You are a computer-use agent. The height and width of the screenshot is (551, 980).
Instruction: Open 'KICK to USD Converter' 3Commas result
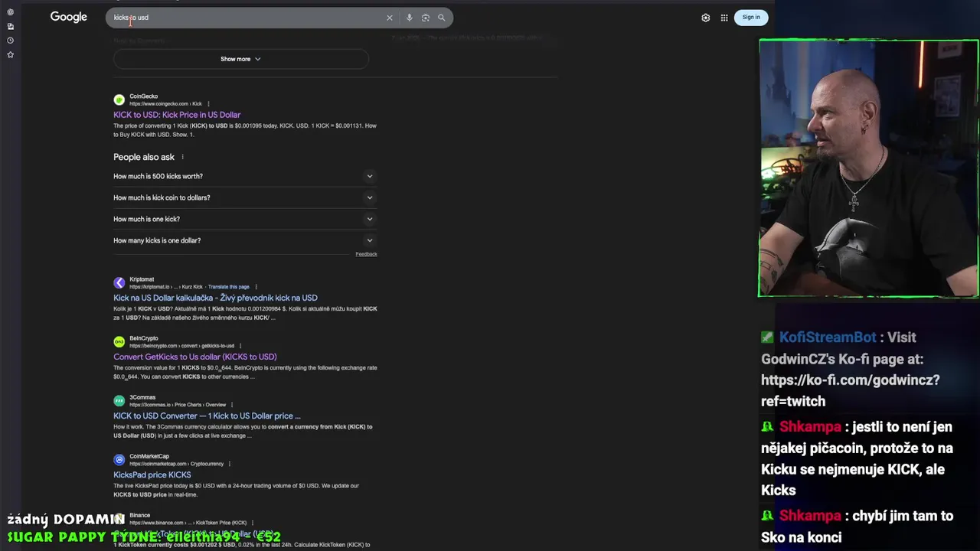coord(207,416)
